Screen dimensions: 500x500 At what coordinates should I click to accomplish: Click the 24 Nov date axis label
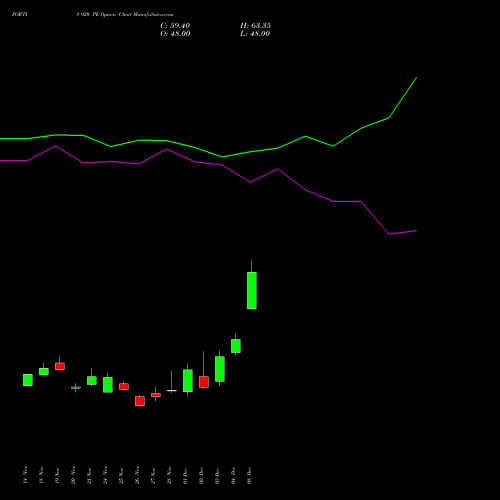pos(105,475)
